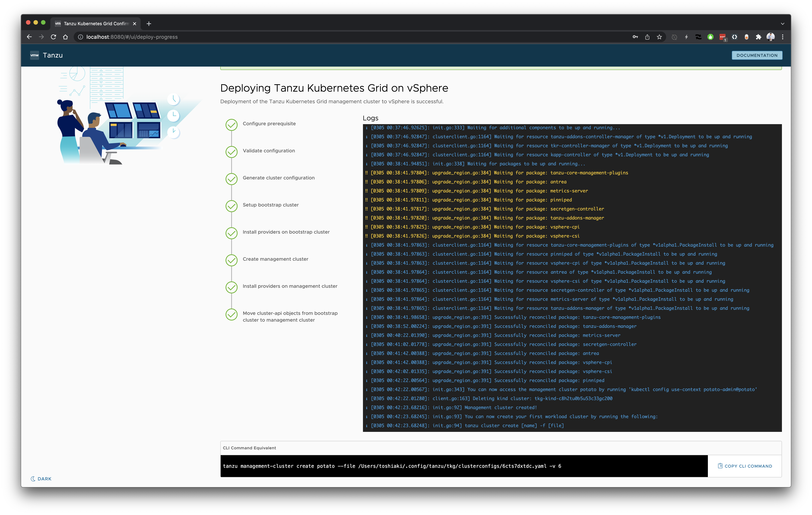Image resolution: width=812 pixels, height=515 pixels.
Task: Click the red badge extension icon
Action: 723,37
